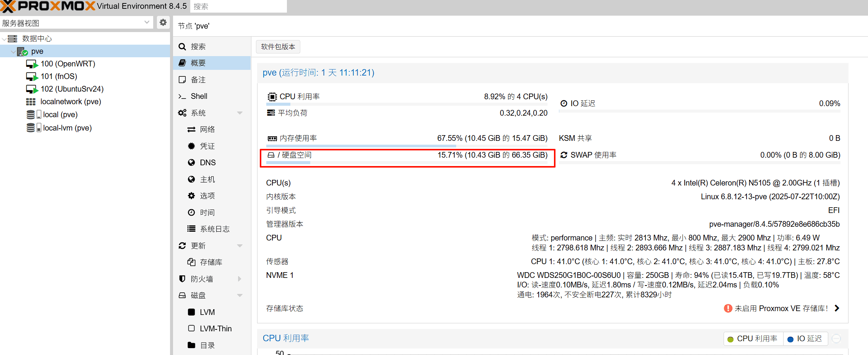Open the firewall shield icon
The image size is (868, 355).
[182, 279]
